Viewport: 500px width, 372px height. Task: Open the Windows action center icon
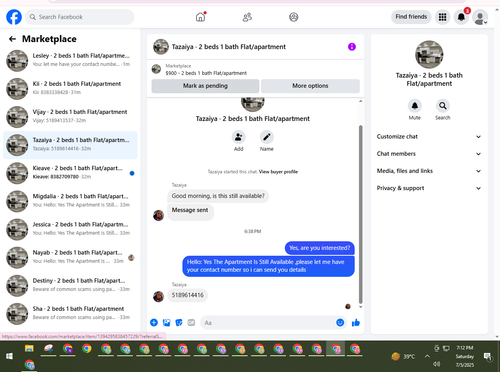click(488, 357)
